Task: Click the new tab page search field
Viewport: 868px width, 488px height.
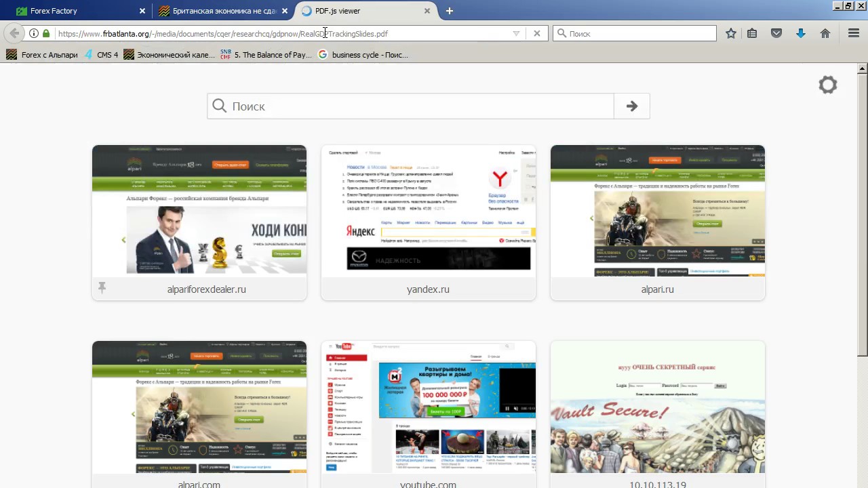Action: coord(410,106)
